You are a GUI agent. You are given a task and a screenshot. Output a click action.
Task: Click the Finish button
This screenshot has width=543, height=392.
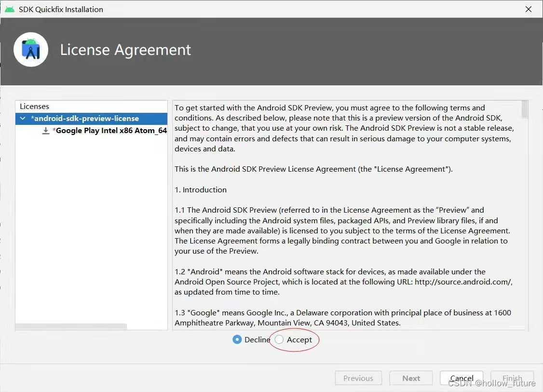click(x=512, y=378)
